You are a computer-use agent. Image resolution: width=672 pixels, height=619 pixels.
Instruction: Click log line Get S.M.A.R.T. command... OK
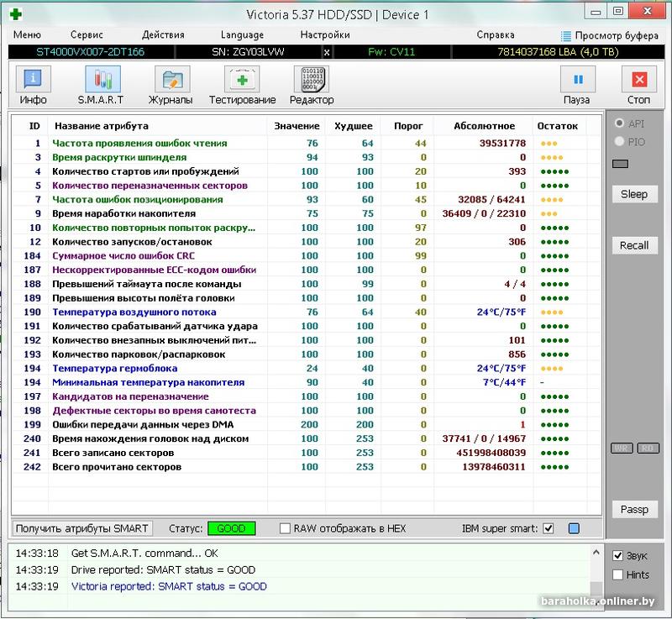144,553
